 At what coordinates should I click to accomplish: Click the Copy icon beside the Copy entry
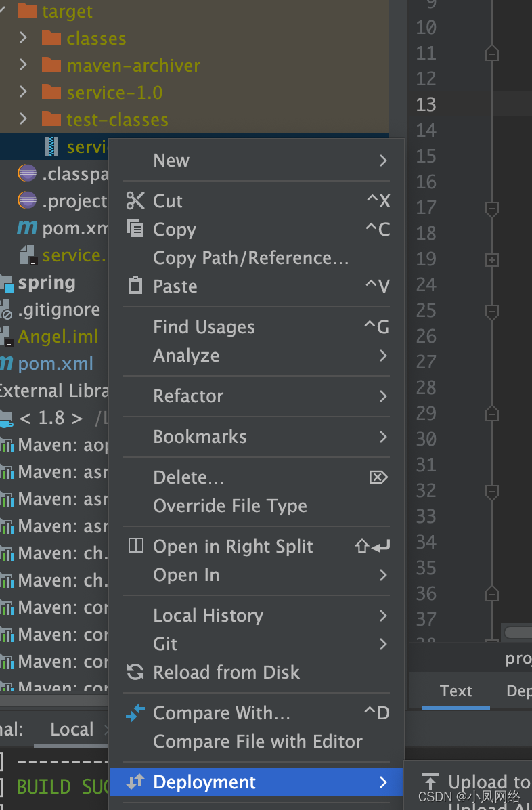[135, 229]
